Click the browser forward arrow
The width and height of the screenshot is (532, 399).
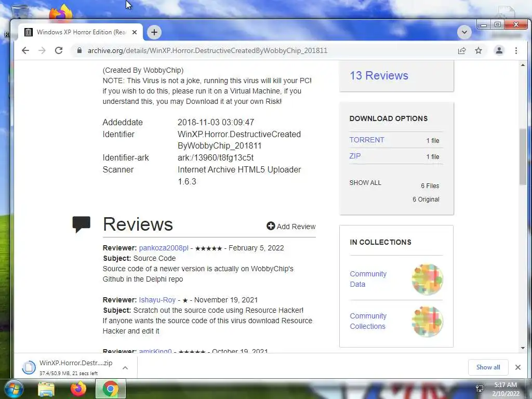tap(42, 50)
